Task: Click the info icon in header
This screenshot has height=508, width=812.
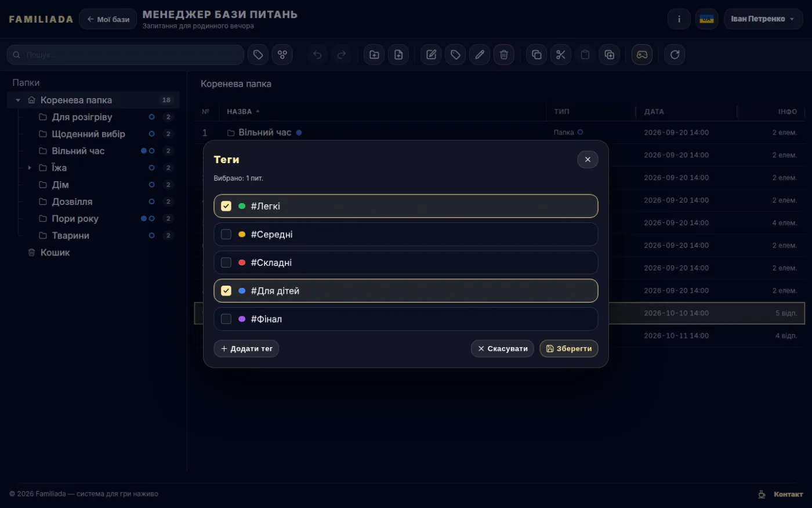Action: [679, 19]
